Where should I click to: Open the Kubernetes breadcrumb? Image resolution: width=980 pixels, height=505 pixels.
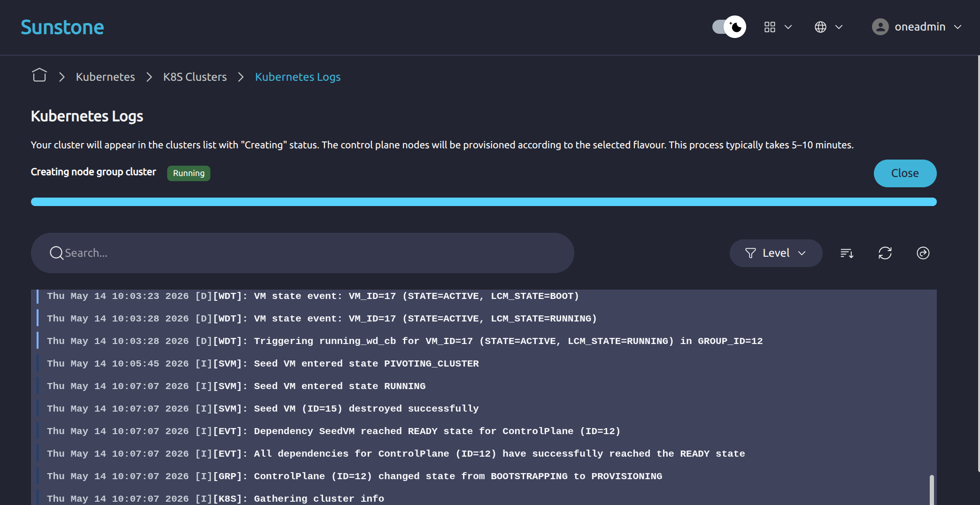point(105,77)
